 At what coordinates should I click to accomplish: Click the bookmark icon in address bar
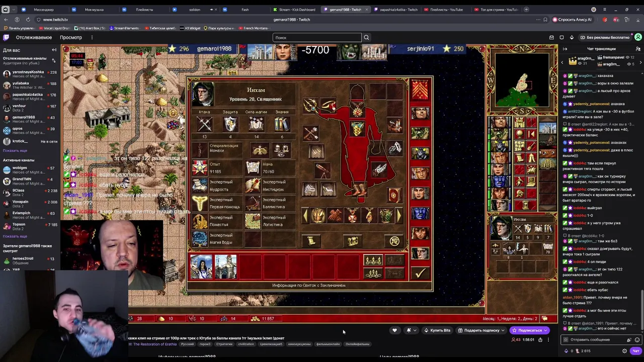(545, 20)
